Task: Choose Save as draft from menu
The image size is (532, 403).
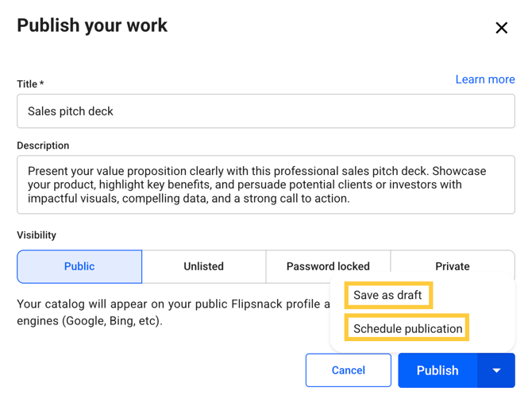Action: click(x=387, y=295)
